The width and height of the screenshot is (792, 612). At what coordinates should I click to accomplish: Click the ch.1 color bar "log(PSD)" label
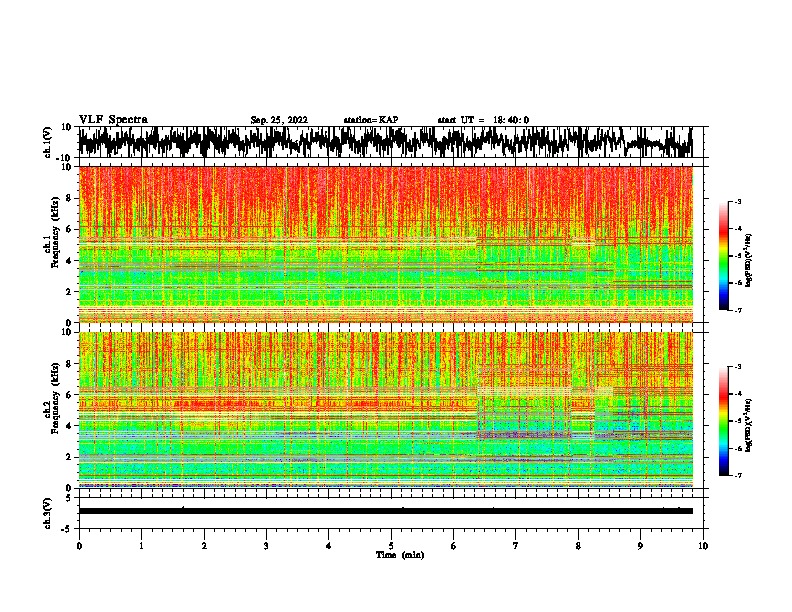coord(749,260)
